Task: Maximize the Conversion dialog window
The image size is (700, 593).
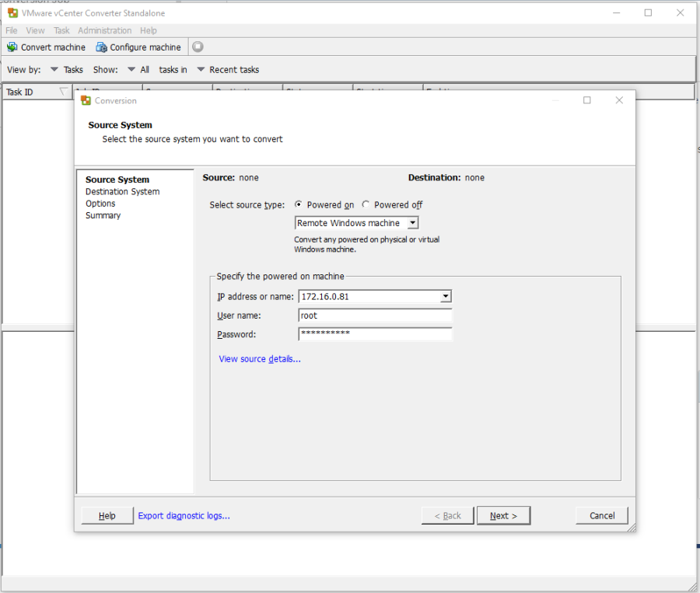Action: point(587,100)
